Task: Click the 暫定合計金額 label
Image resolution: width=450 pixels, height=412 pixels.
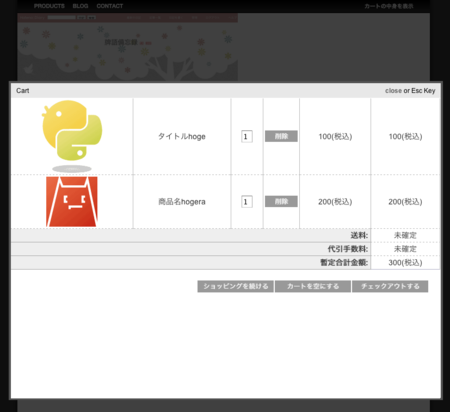Action: [344, 263]
